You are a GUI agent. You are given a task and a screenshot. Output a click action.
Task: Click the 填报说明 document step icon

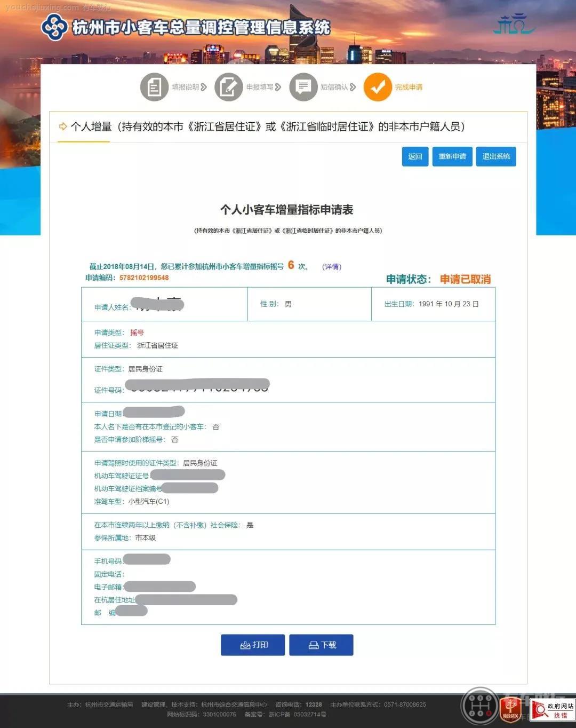click(154, 86)
